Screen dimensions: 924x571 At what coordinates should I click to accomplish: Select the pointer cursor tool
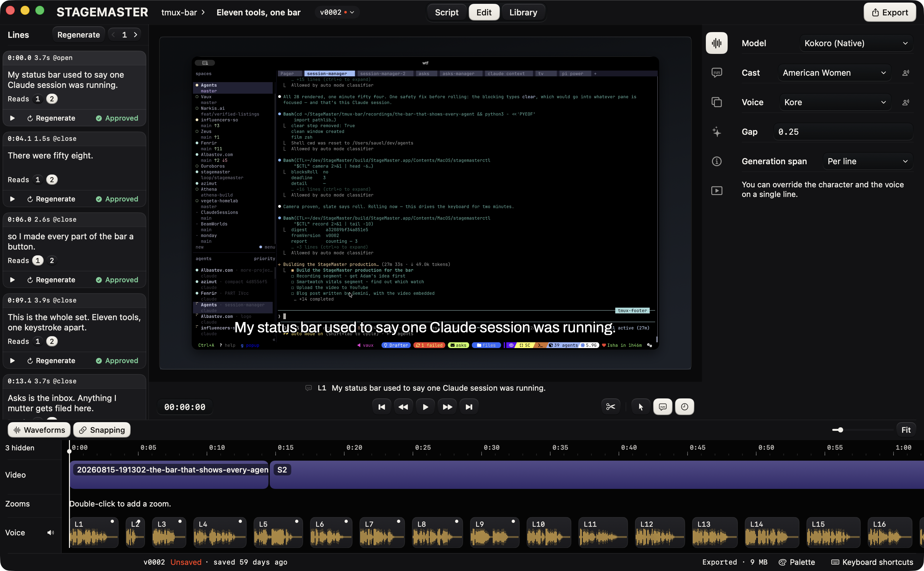click(x=641, y=407)
